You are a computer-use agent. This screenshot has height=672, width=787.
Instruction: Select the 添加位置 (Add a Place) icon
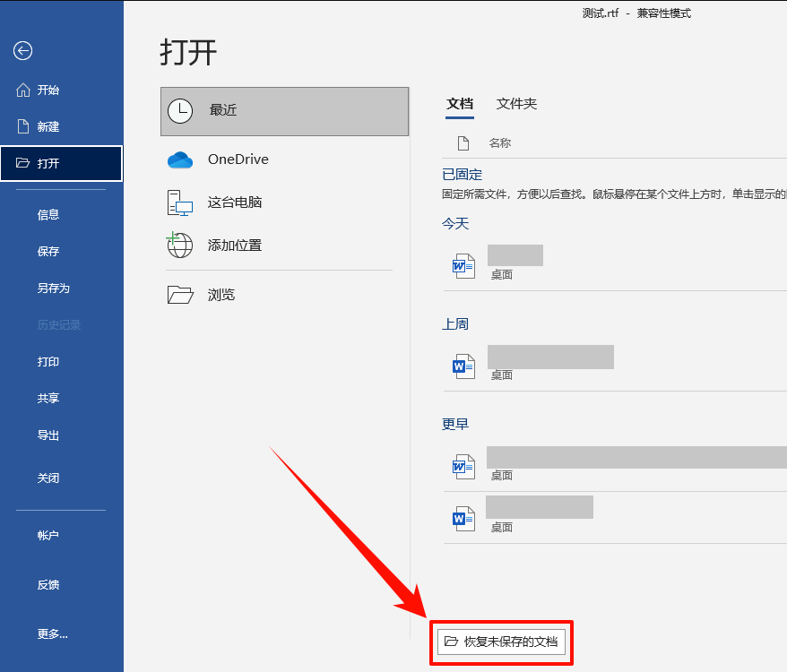pos(179,246)
